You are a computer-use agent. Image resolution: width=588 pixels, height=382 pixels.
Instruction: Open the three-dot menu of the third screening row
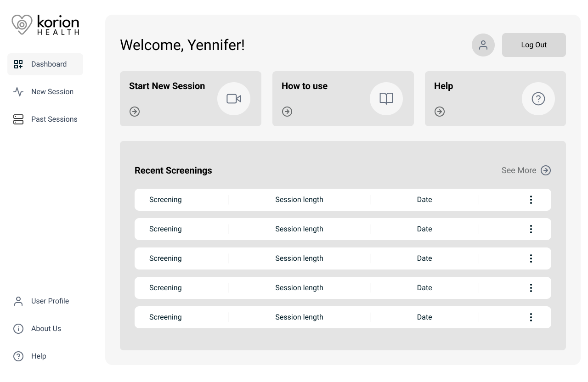[531, 258]
